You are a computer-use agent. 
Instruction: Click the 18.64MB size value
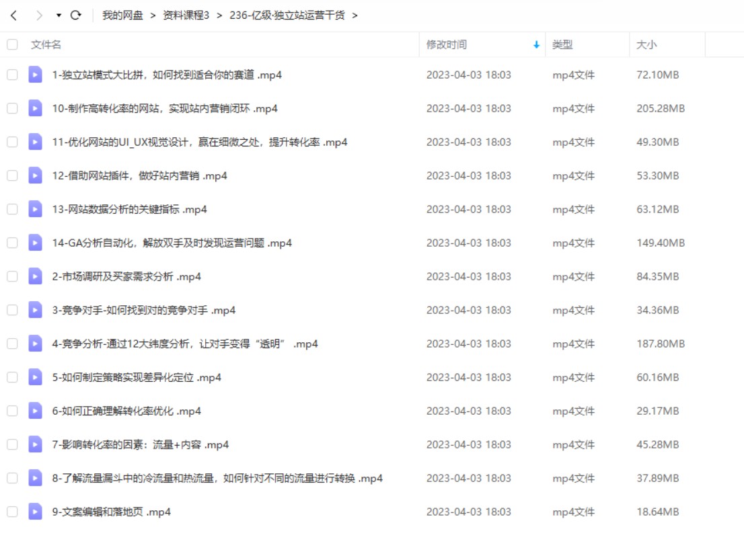pyautogui.click(x=658, y=512)
